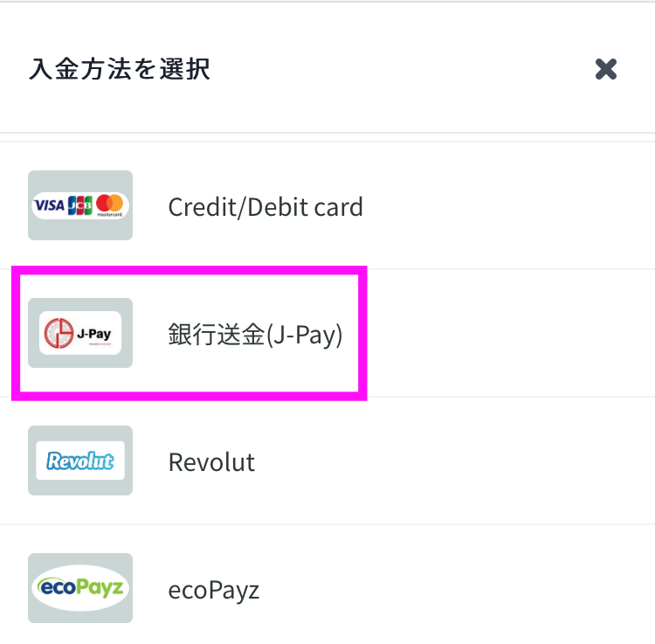Choose the 銀行送金(J-Pay) text label
Screen dimensions: 655x644
[255, 335]
